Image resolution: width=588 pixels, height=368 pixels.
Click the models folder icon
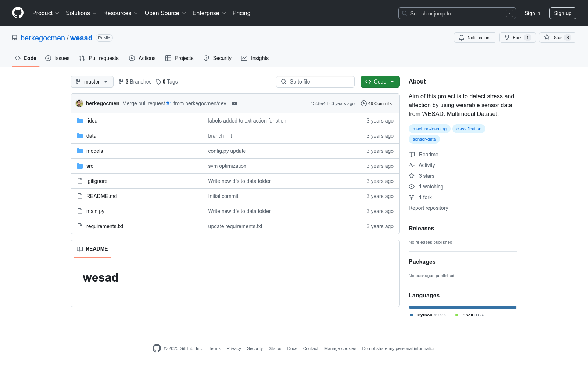(x=80, y=151)
